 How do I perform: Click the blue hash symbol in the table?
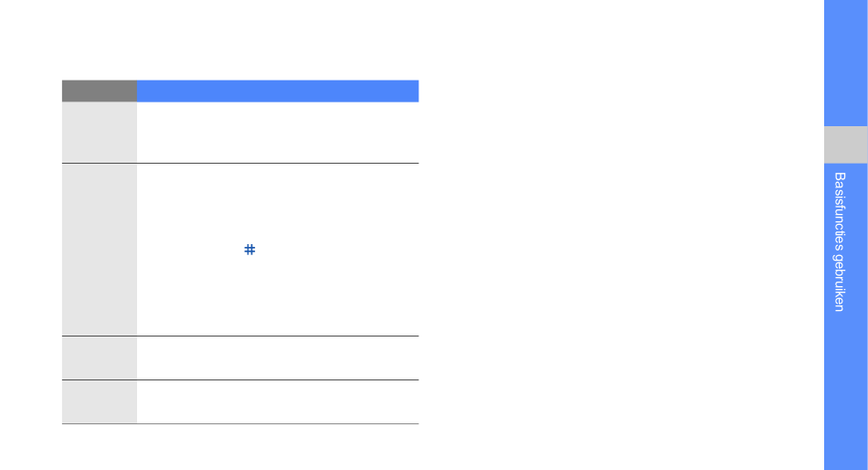click(249, 250)
